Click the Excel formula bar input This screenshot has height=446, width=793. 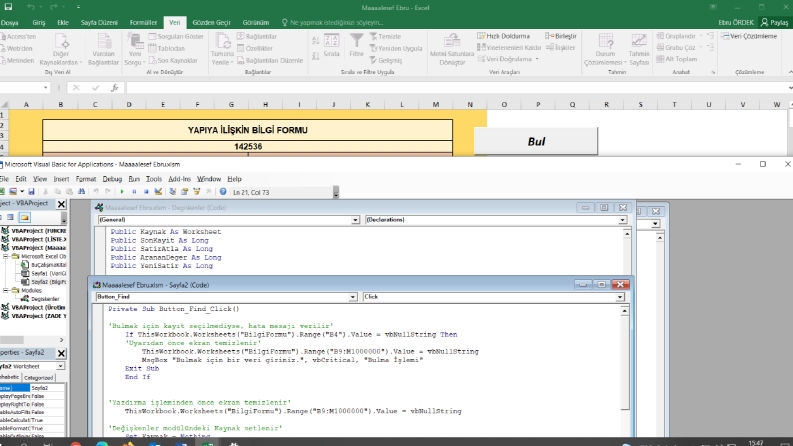pos(458,87)
